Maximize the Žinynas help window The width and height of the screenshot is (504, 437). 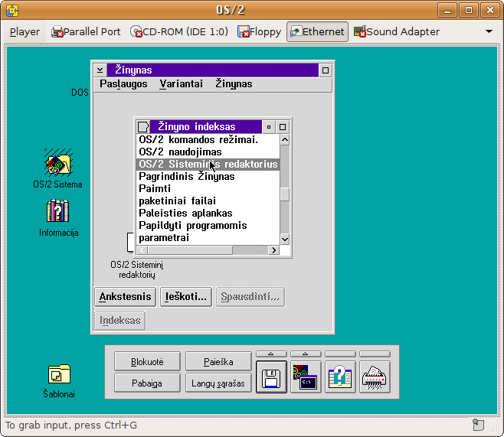point(326,70)
